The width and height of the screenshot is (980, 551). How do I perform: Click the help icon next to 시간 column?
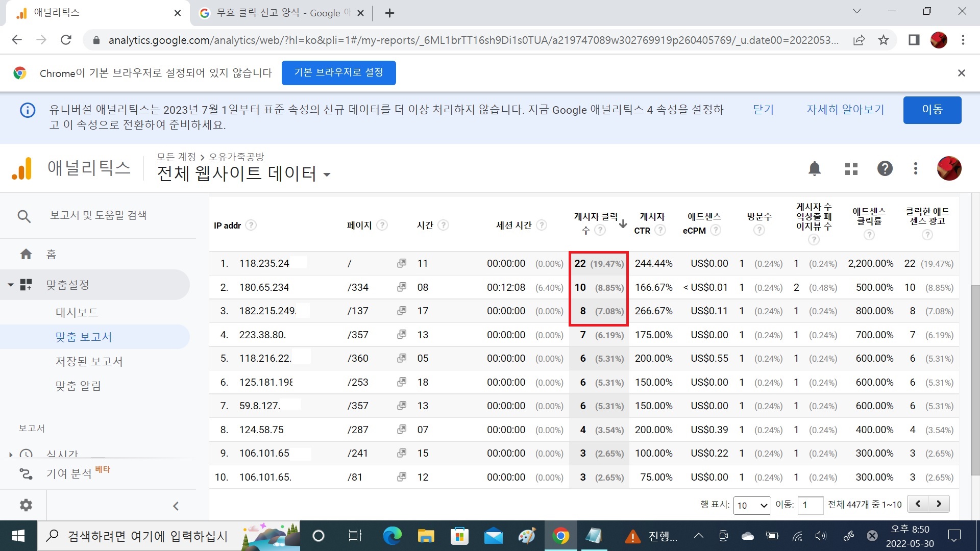[444, 225]
